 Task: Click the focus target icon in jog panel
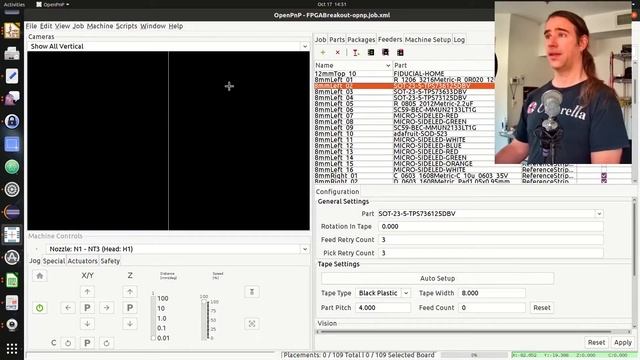click(252, 324)
